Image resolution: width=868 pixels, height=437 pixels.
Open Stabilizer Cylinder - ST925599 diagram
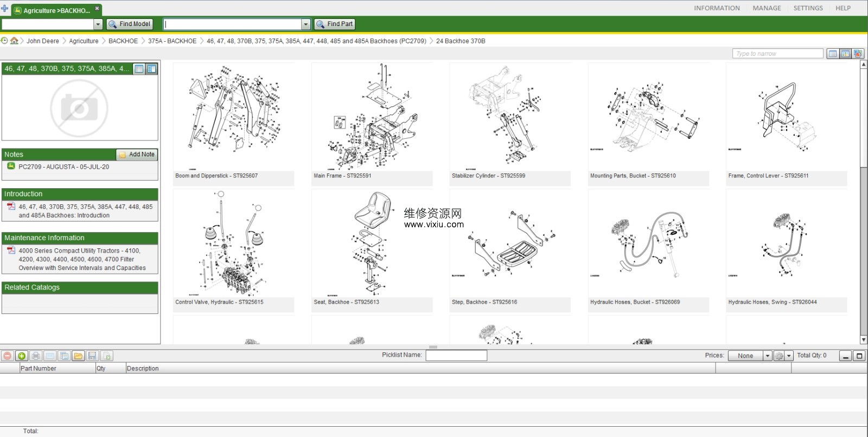[x=510, y=124]
